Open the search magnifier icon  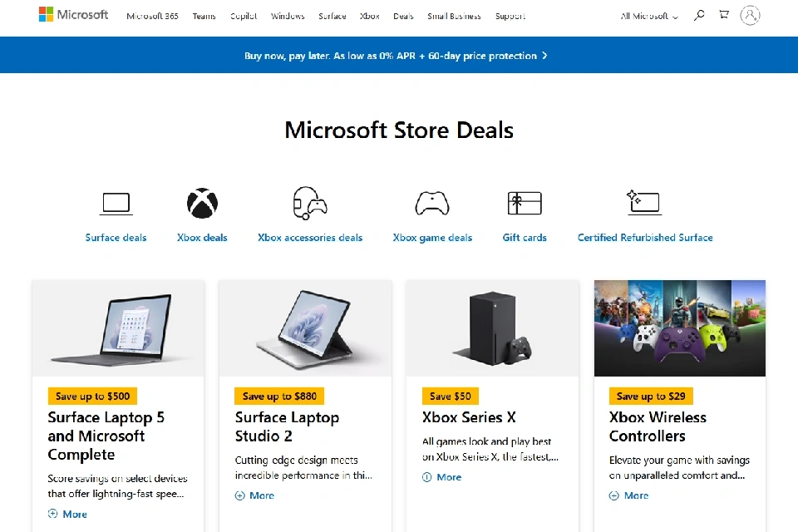pos(699,15)
